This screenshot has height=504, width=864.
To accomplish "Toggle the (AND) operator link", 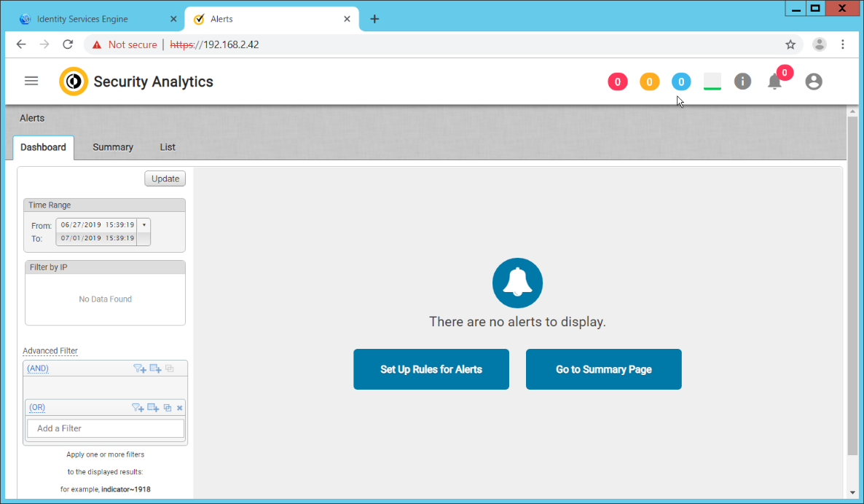I will point(38,369).
